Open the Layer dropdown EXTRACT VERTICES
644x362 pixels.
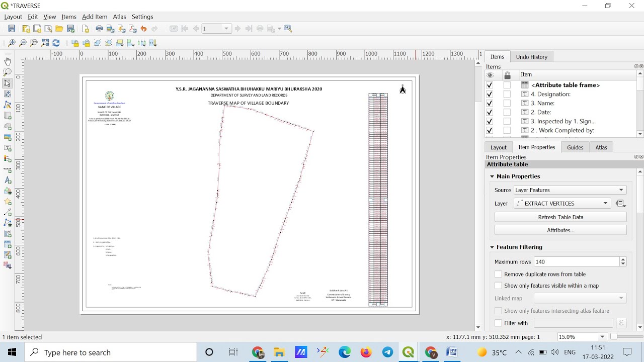562,204
